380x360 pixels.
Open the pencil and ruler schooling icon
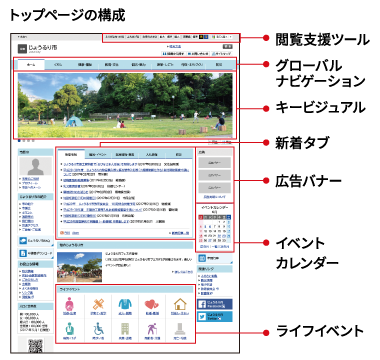(98, 304)
